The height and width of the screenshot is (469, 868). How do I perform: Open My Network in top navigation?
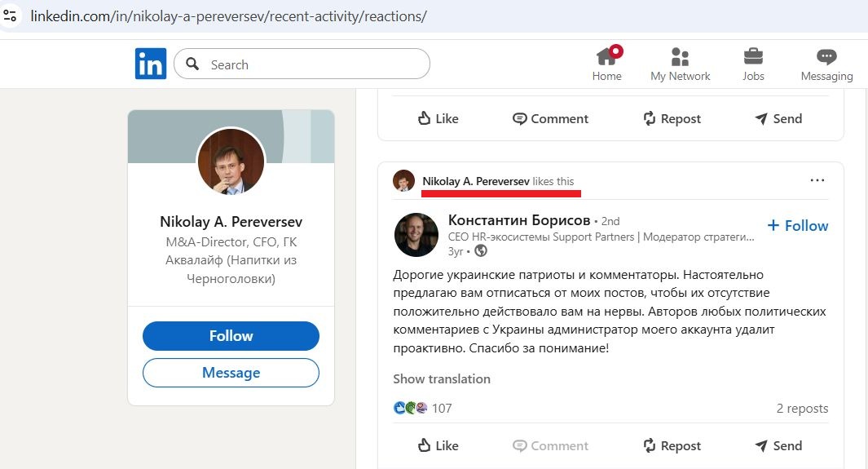680,64
